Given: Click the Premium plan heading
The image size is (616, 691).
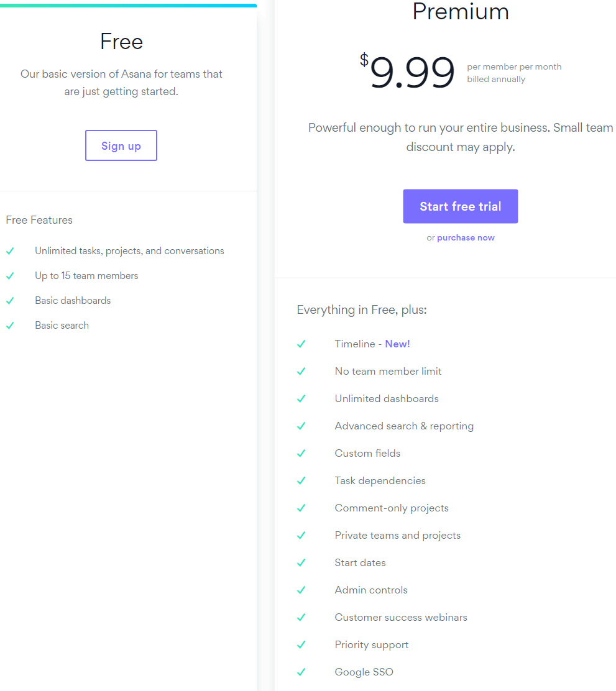Looking at the screenshot, I should click(461, 11).
